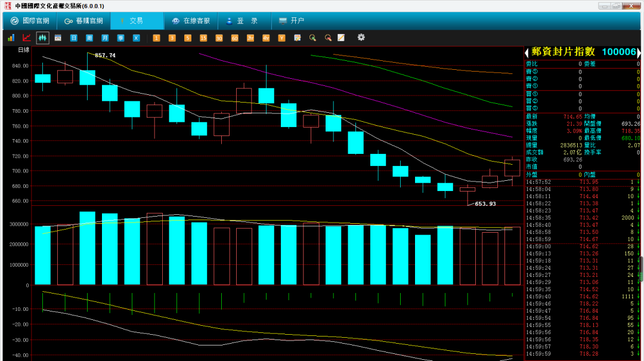Click the application logo in title bar
The height and width of the screenshot is (361, 644).
[x=7, y=6]
